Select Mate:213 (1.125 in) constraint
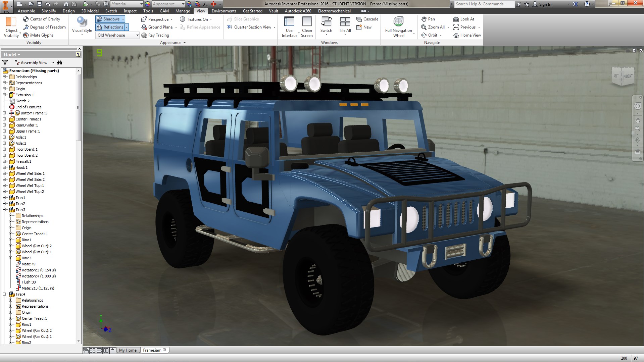The width and height of the screenshot is (644, 362). [x=38, y=288]
